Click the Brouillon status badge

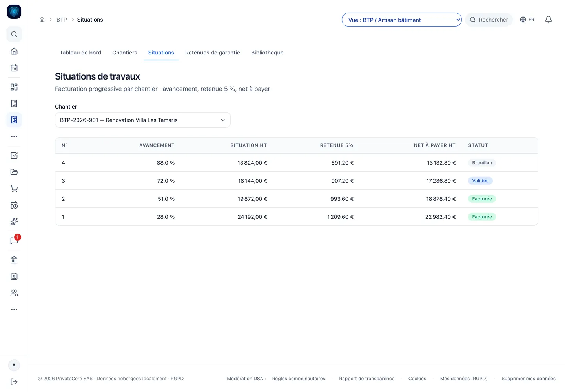pyautogui.click(x=482, y=163)
